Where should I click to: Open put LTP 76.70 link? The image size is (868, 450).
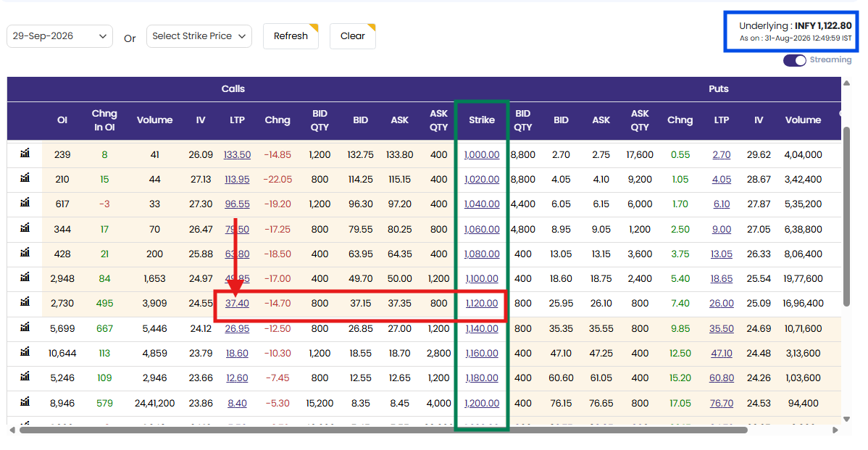point(722,404)
